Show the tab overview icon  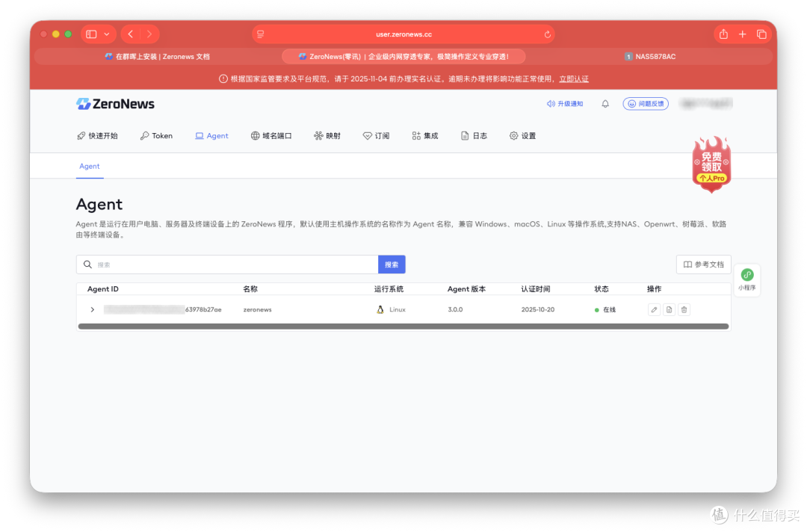pos(761,34)
